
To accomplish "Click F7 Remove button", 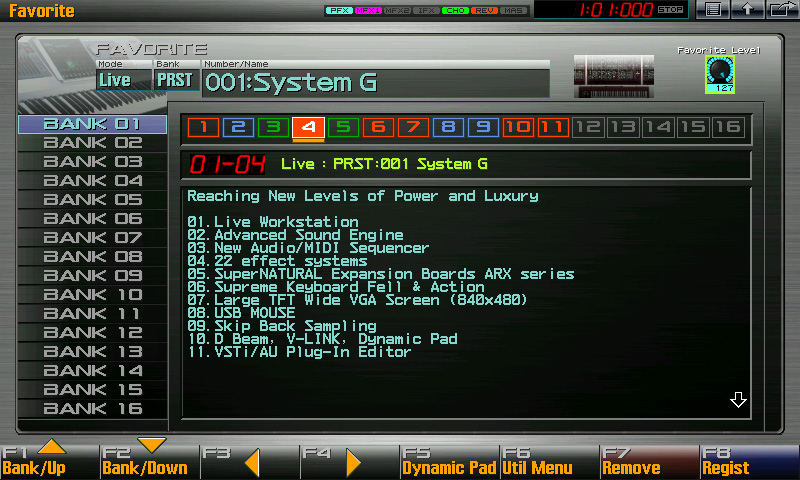I will tap(649, 461).
